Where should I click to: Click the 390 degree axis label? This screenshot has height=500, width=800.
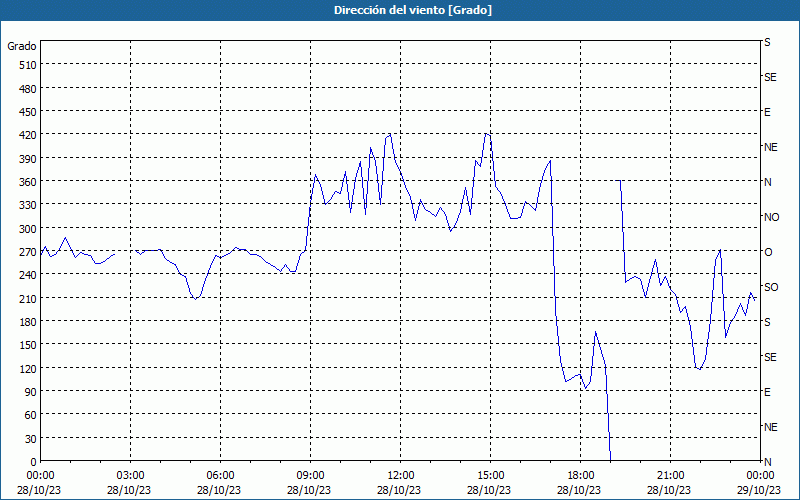tap(28, 159)
